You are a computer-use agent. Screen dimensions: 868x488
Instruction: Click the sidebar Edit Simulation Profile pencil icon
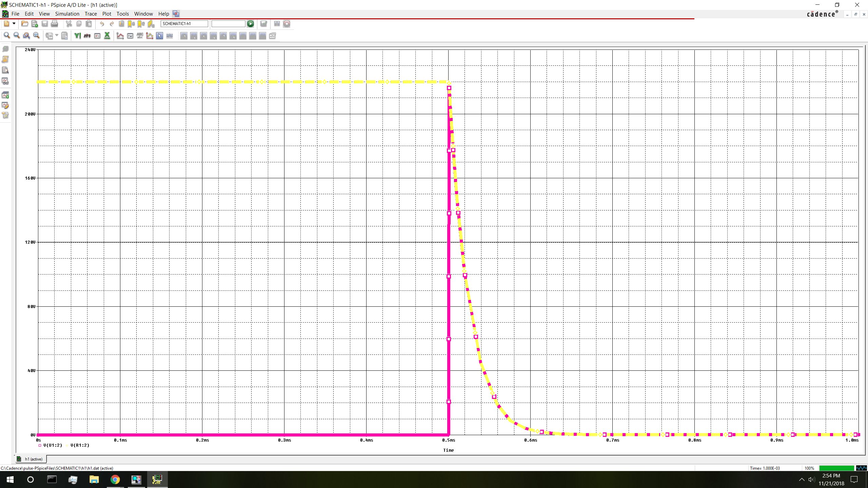pos(5,105)
